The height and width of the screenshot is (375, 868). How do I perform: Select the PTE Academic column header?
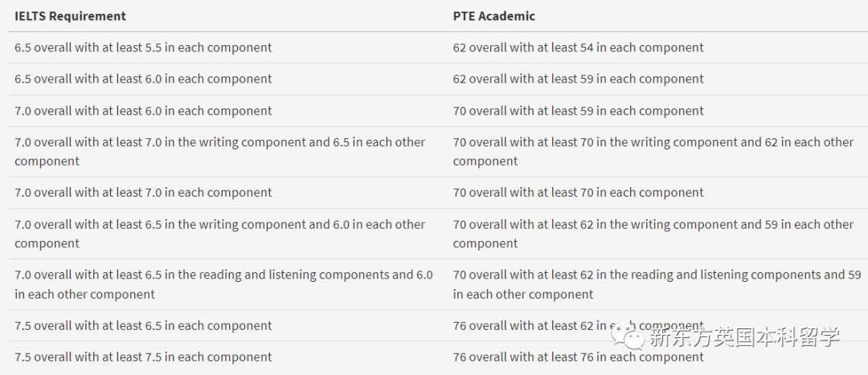[x=493, y=16]
